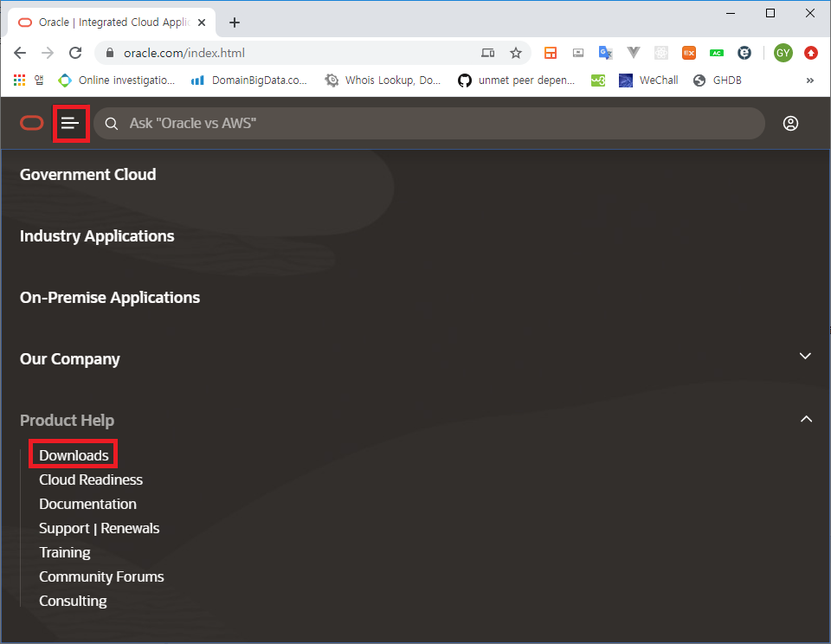831x644 pixels.
Task: Toggle the hamburger menu icon
Action: point(70,124)
